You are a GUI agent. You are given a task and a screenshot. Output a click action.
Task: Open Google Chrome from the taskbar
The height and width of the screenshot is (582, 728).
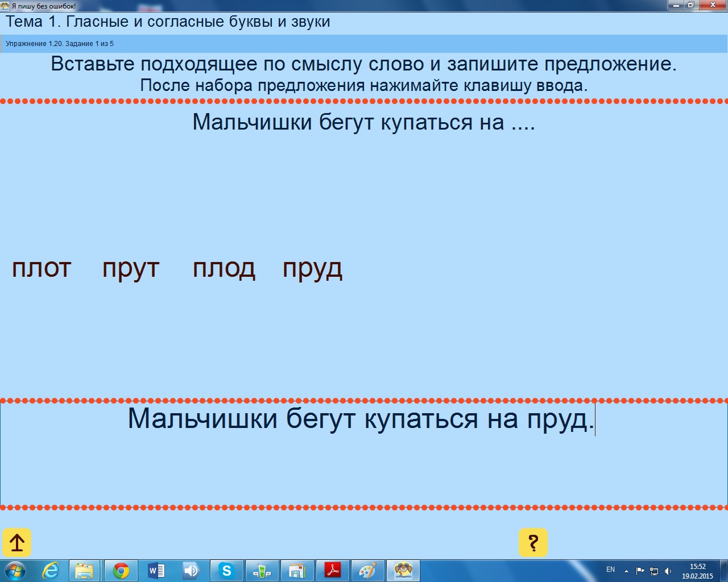[x=121, y=571]
